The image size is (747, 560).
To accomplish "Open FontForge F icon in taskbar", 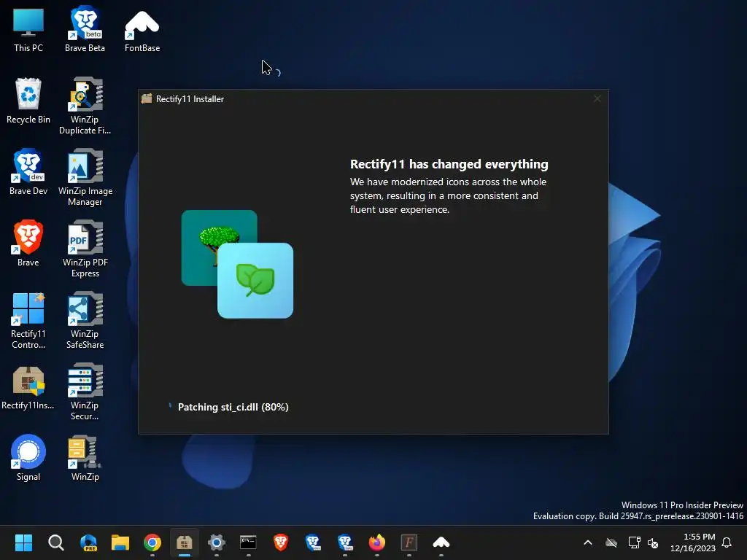I will coord(409,542).
